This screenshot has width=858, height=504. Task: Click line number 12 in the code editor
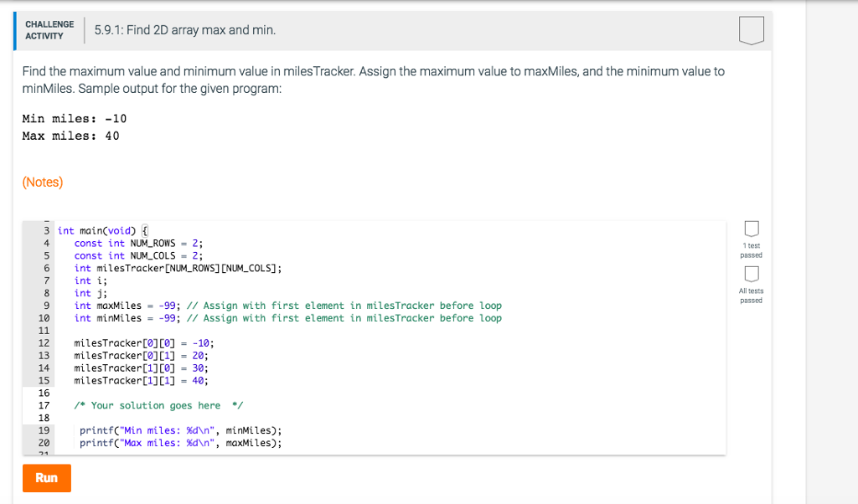coord(45,342)
